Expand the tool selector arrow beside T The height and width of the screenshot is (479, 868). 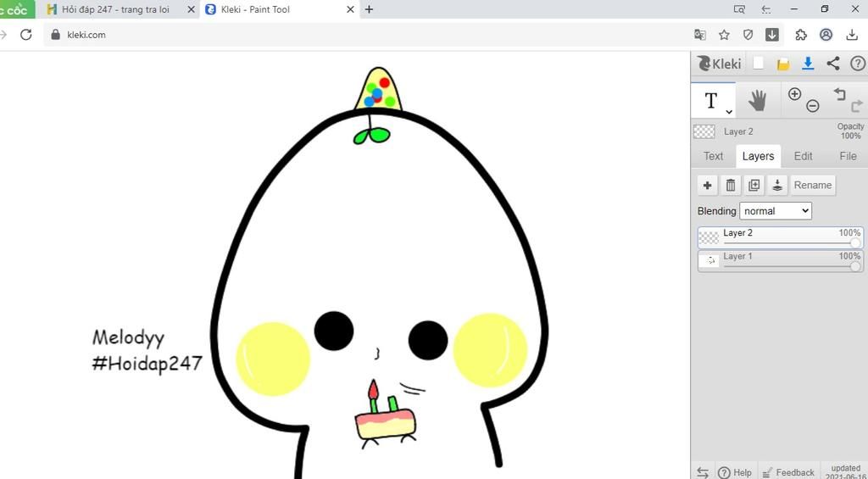pyautogui.click(x=729, y=112)
